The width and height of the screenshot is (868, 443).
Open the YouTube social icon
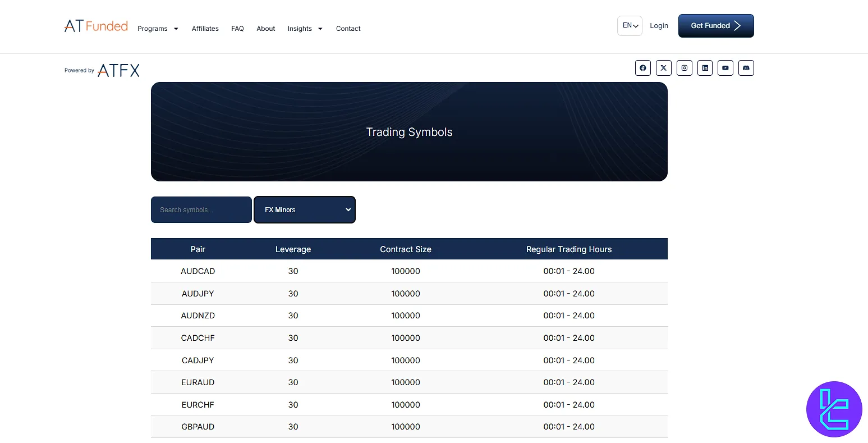click(x=725, y=68)
